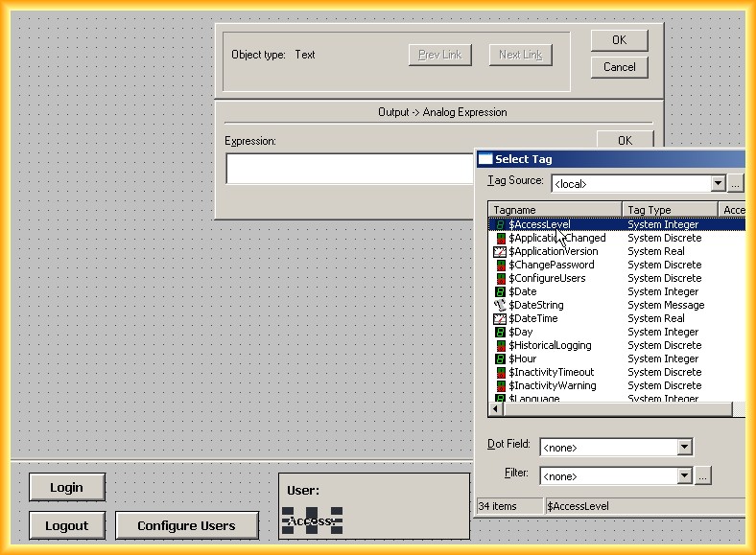Click Cancel in the object type dialog
The image size is (756, 555).
[x=619, y=67]
